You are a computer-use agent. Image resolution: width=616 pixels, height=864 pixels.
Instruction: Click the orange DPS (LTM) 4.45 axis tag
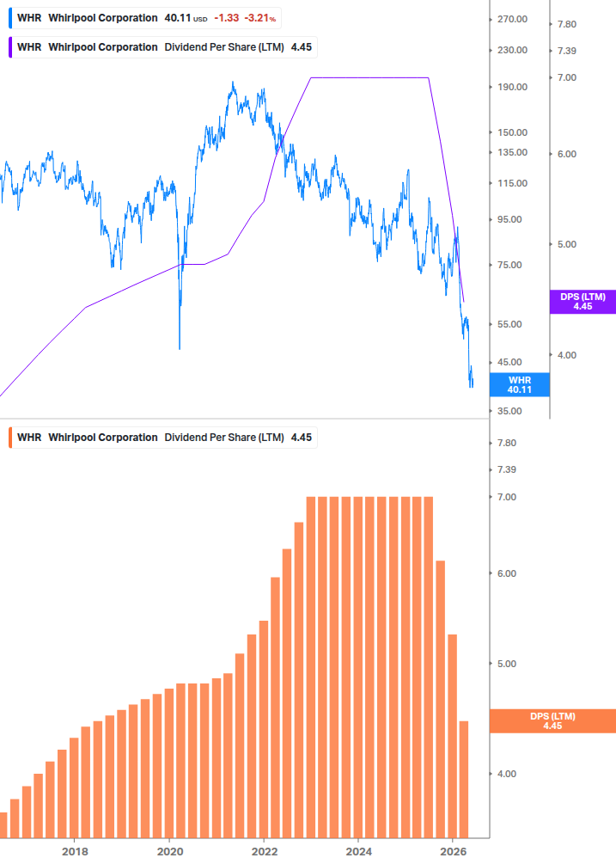click(x=552, y=720)
